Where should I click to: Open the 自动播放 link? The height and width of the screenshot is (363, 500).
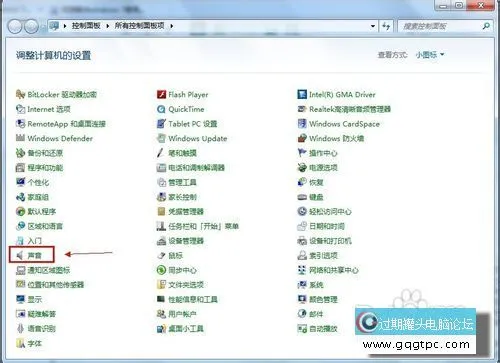click(x=323, y=328)
